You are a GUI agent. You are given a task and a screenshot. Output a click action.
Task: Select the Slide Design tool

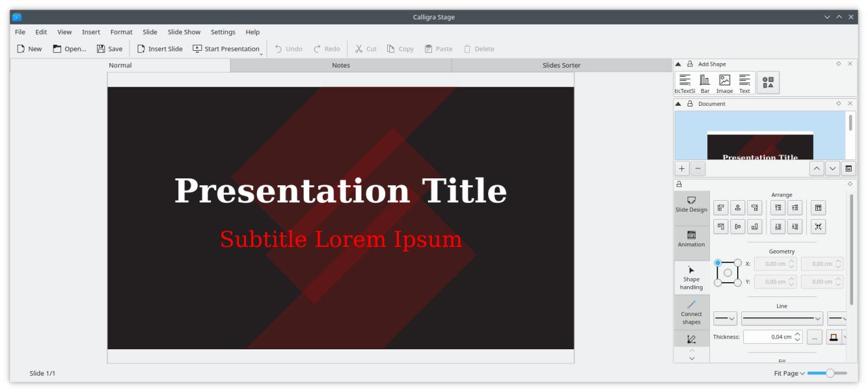[x=691, y=204]
